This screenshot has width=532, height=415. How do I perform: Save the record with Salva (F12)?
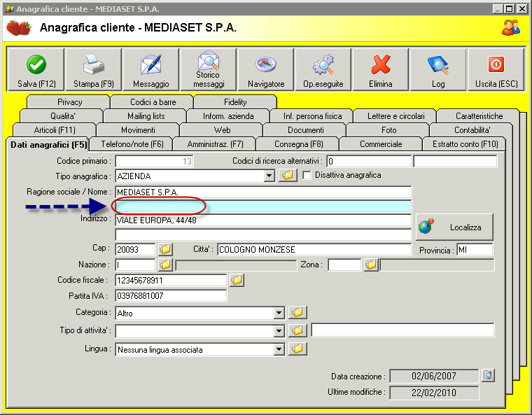point(36,70)
